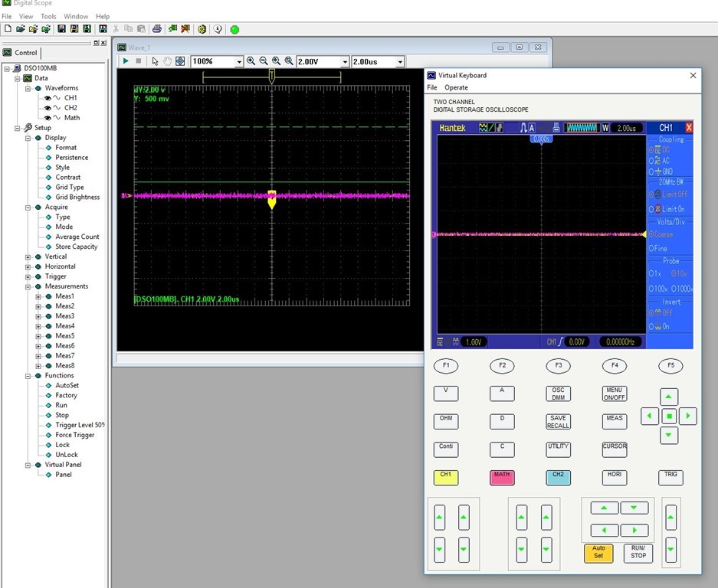Collapse the Acquire tree node
The image size is (718, 588).
[x=28, y=207]
